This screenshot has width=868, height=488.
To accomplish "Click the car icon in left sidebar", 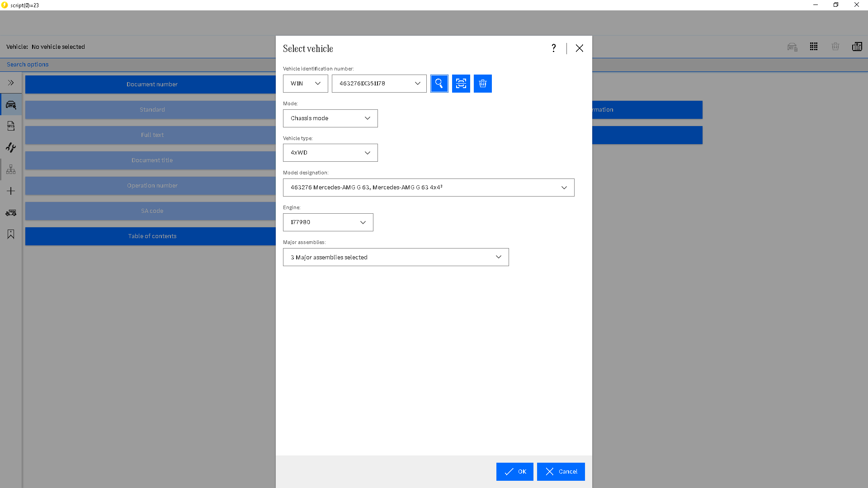I will 11,105.
